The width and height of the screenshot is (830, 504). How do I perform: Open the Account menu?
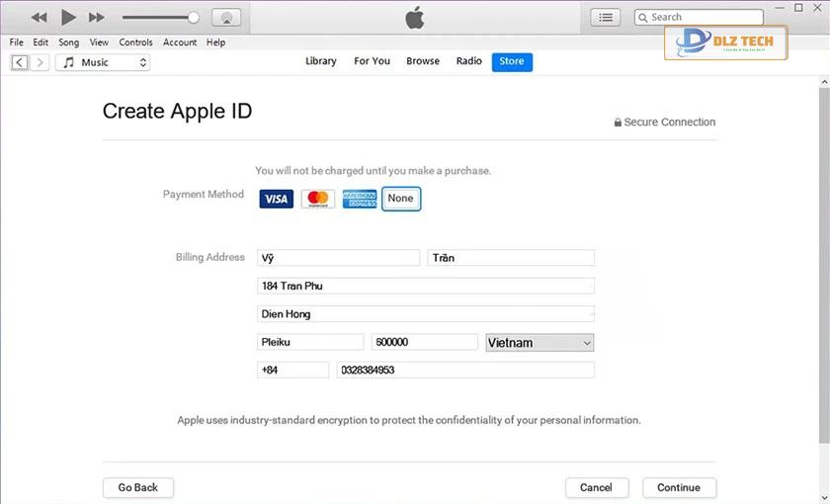pyautogui.click(x=180, y=42)
